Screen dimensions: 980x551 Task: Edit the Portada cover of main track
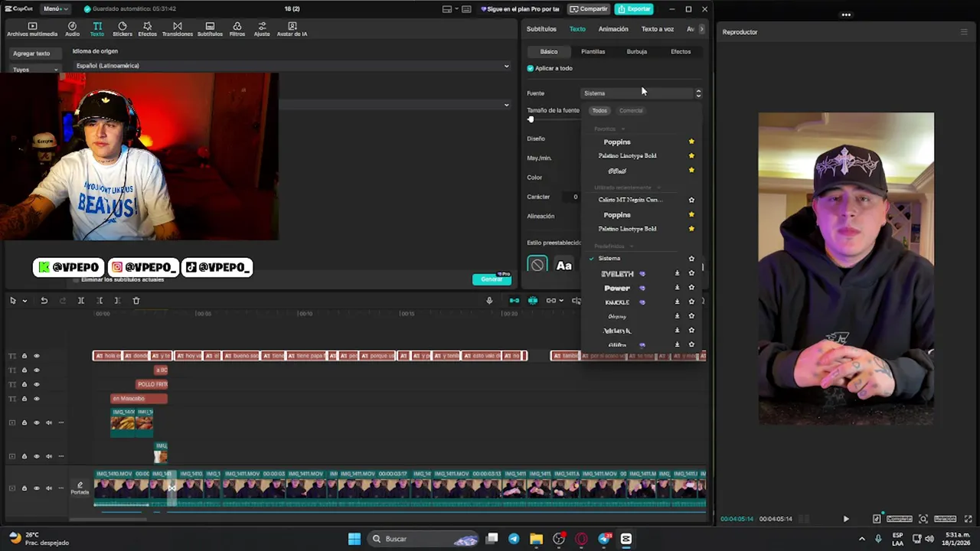click(x=80, y=487)
